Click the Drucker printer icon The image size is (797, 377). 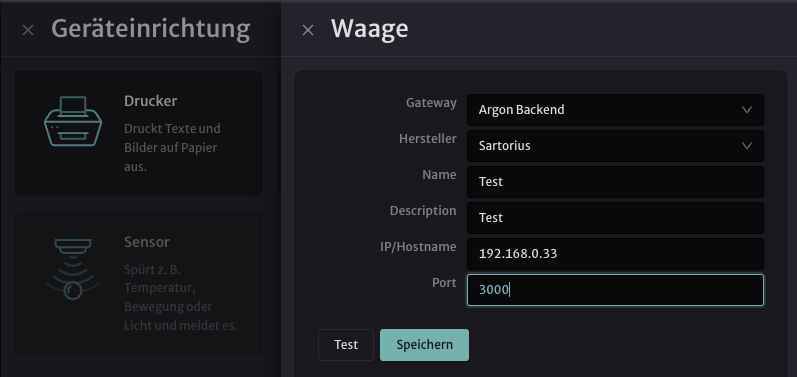[x=73, y=121]
